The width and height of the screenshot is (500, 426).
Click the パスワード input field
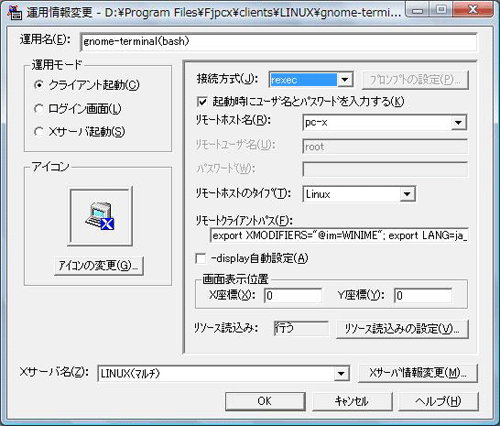385,169
